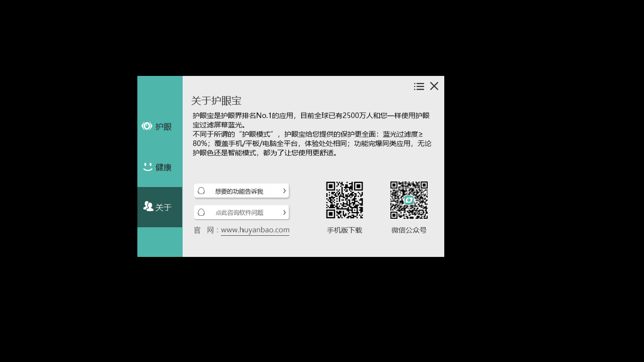This screenshot has height=362, width=644.
Task: Open the www.huyanbao.com link
Action: 255,230
